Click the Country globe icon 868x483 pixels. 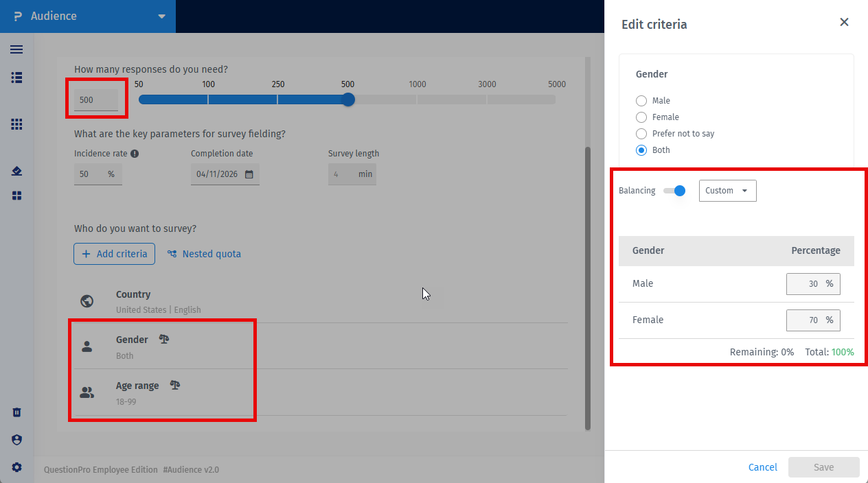click(87, 301)
